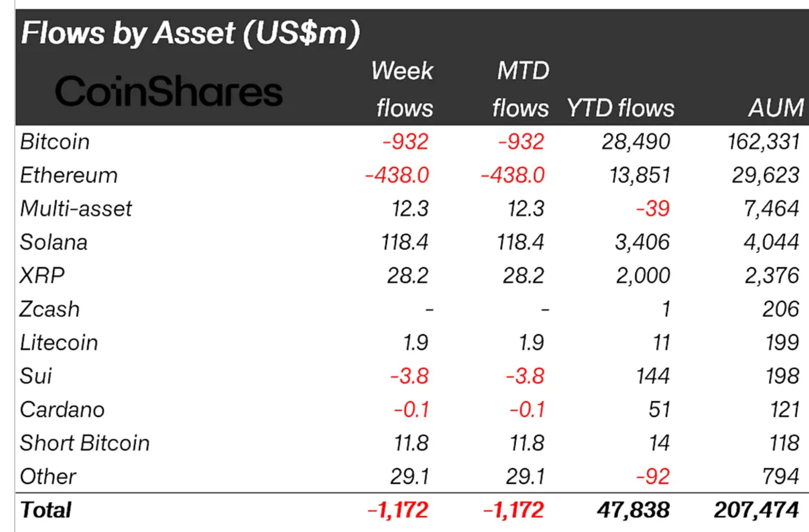The image size is (809, 532).
Task: Select the Zcash row label
Action: click(x=50, y=310)
